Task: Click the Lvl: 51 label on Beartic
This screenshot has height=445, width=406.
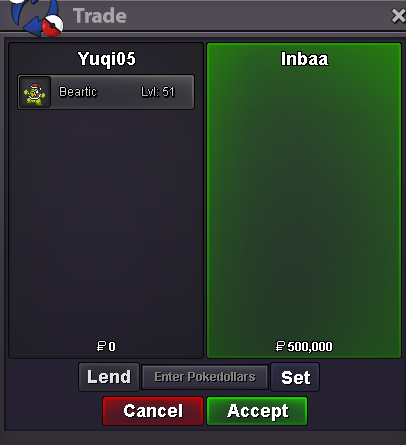Action: (158, 92)
